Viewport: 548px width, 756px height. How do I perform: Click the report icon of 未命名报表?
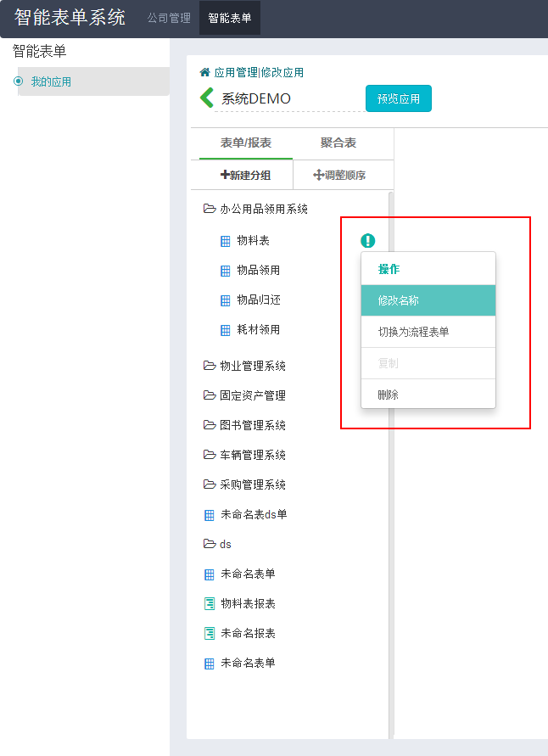click(x=210, y=634)
